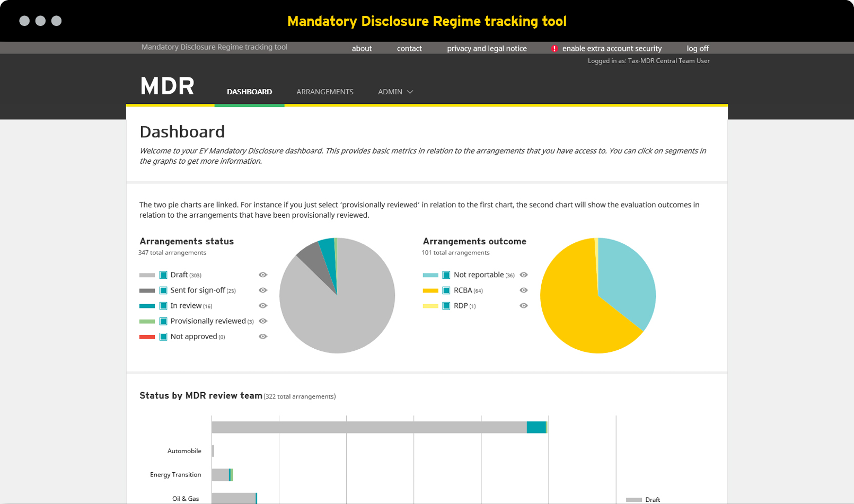Viewport: 854px width, 504px height.
Task: Click the pale yellow RDP swatch
Action: point(430,306)
